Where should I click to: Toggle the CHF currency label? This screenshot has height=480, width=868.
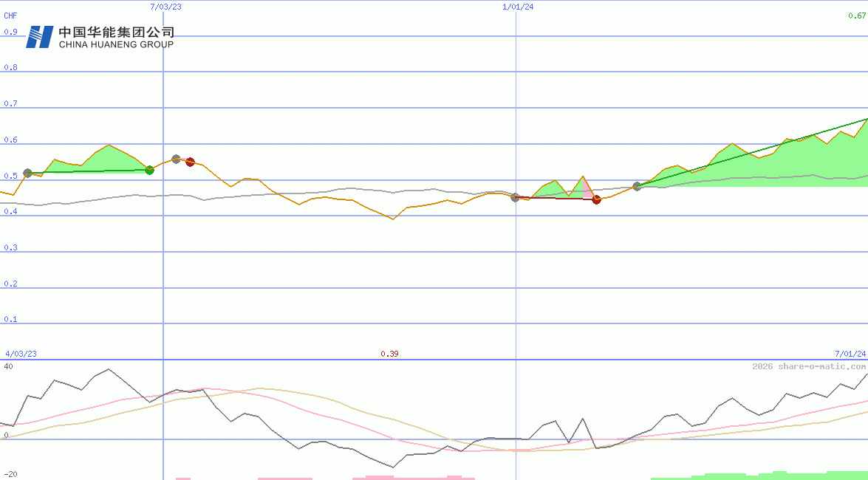coord(10,16)
